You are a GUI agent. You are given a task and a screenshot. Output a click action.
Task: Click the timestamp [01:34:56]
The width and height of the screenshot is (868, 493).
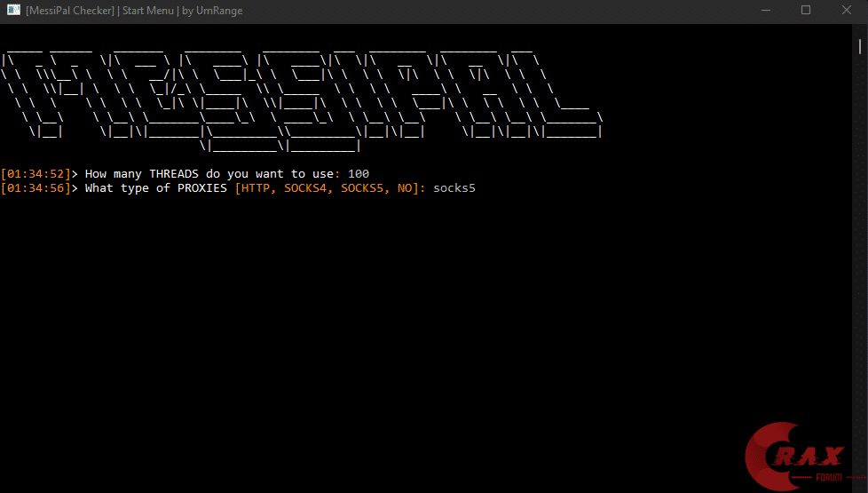tap(36, 188)
